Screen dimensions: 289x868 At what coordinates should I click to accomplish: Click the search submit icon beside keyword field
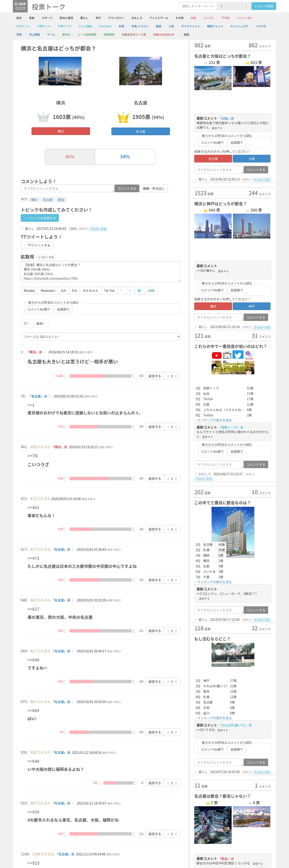point(221,6)
